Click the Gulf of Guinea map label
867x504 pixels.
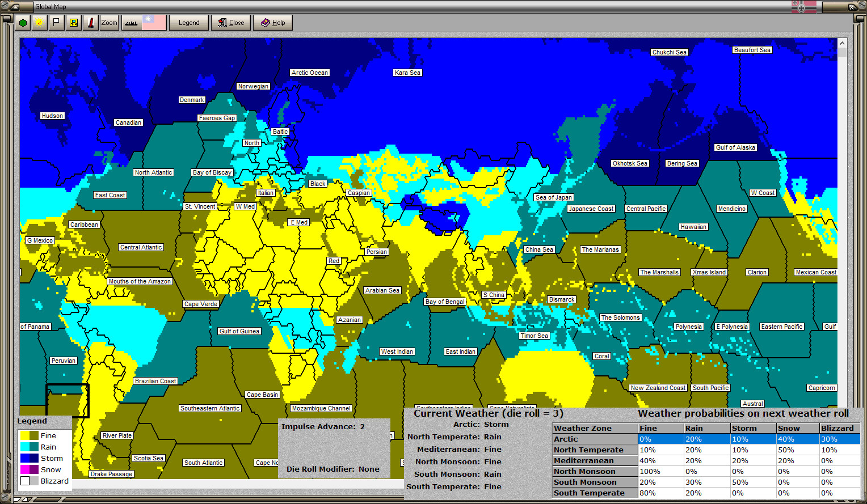point(239,331)
